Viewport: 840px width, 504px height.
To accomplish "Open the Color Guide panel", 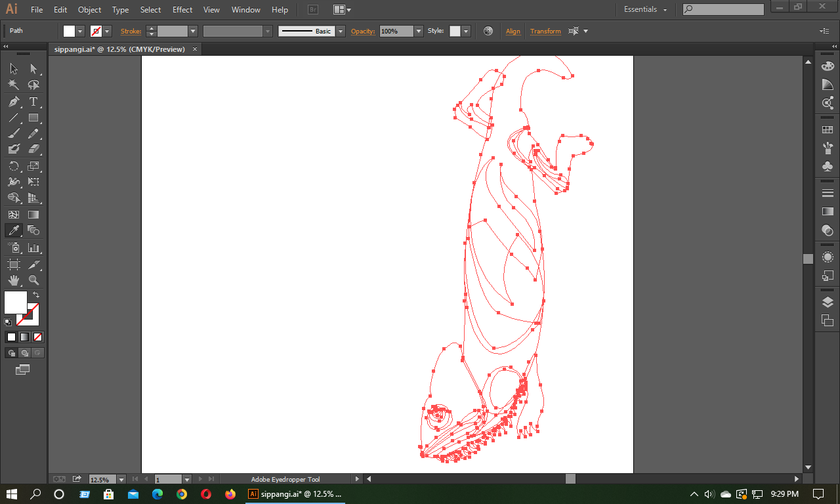I will click(828, 85).
